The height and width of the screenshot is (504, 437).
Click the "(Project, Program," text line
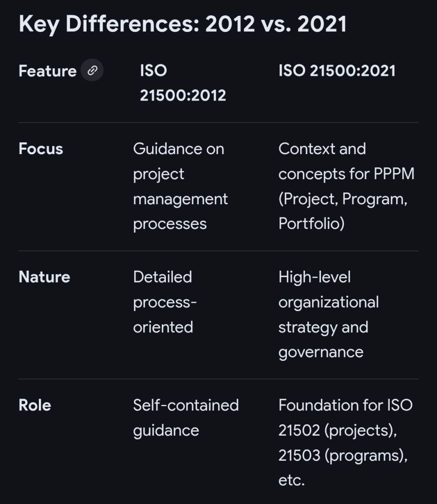(x=343, y=199)
